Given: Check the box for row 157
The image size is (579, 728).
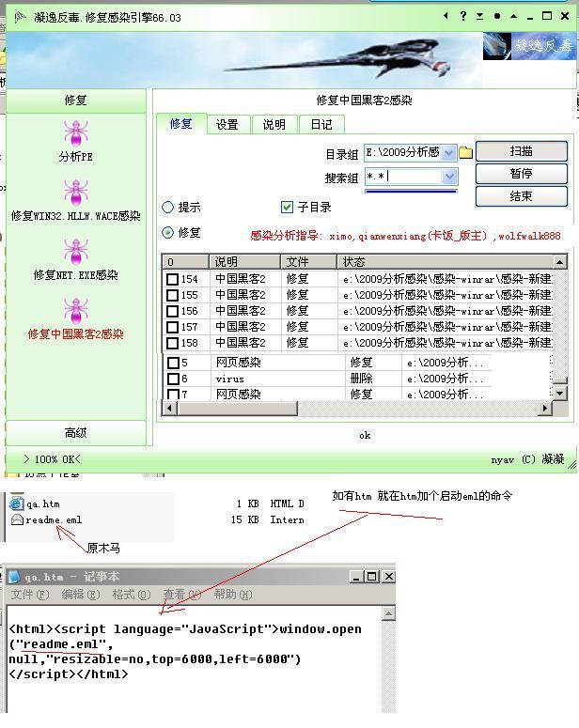Looking at the screenshot, I should coord(172,327).
